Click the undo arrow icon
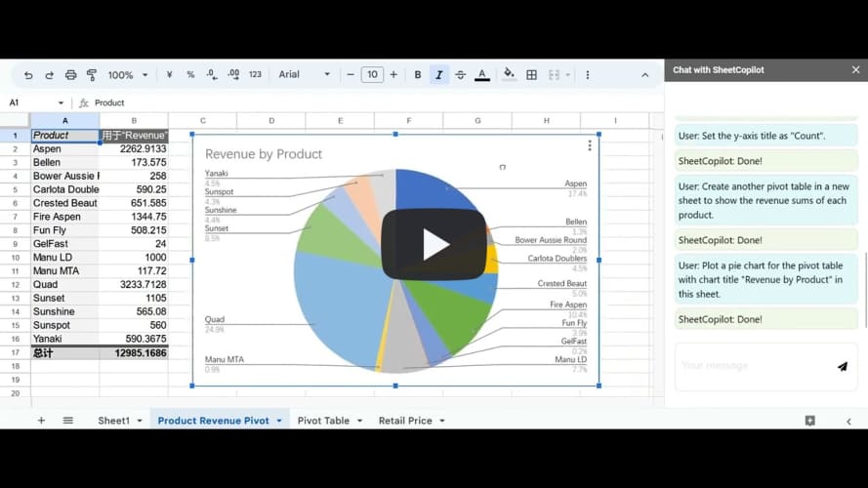This screenshot has width=868, height=488. [x=28, y=75]
